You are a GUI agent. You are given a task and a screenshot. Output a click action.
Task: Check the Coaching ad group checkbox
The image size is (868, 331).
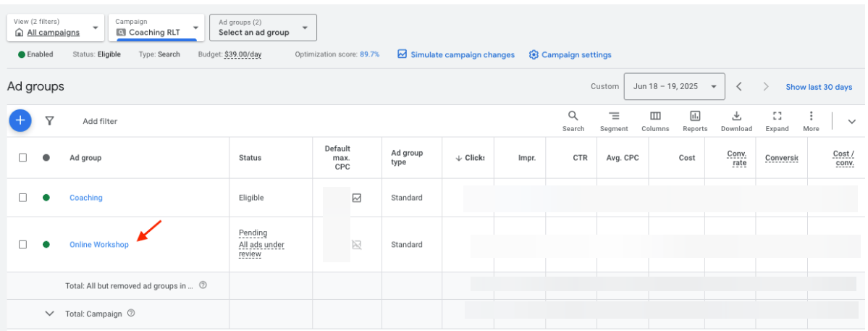(x=23, y=198)
